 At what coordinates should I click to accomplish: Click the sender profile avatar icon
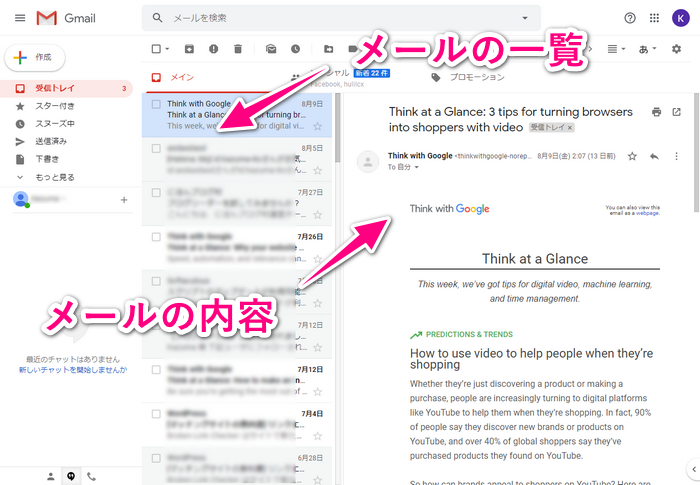point(368,161)
